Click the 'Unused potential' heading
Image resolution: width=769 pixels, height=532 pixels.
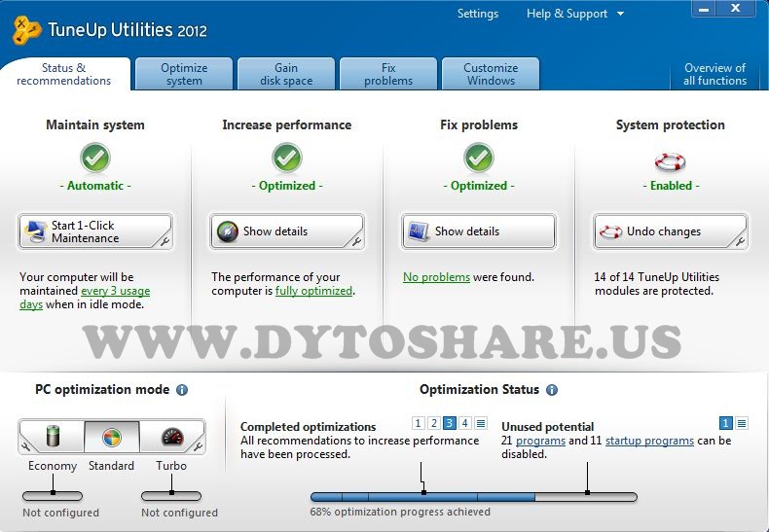[547, 427]
